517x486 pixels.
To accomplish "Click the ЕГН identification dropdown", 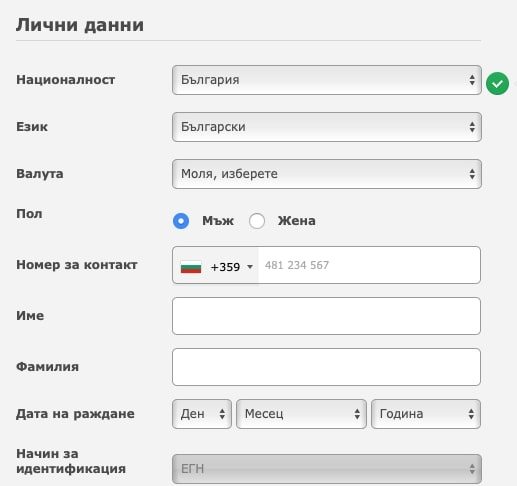I will pos(327,469).
